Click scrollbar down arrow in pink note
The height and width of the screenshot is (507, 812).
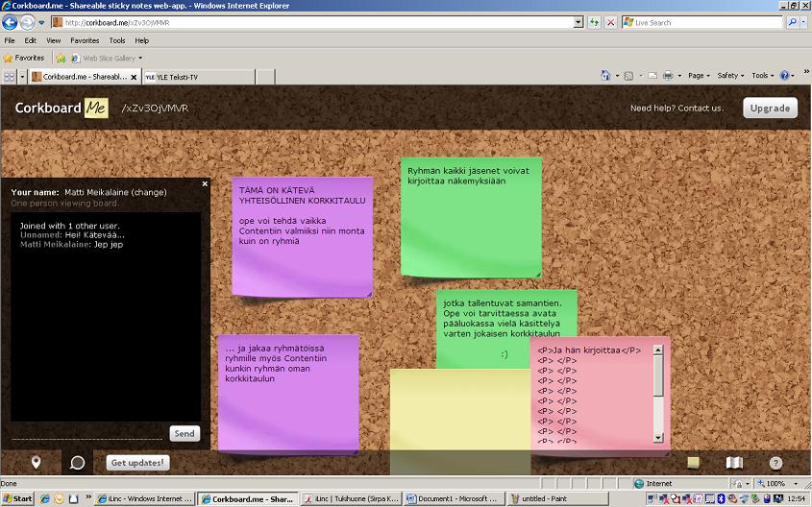pyautogui.click(x=658, y=437)
